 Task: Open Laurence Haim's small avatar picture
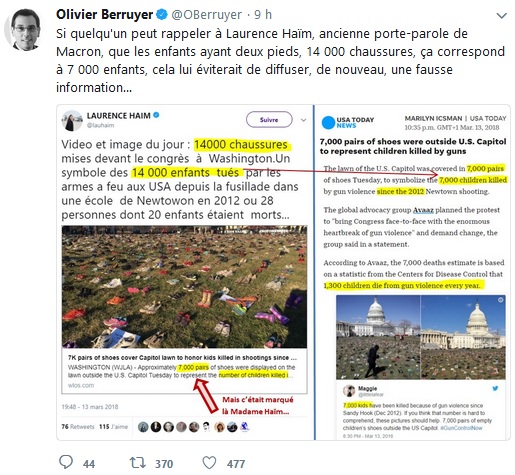[x=72, y=121]
